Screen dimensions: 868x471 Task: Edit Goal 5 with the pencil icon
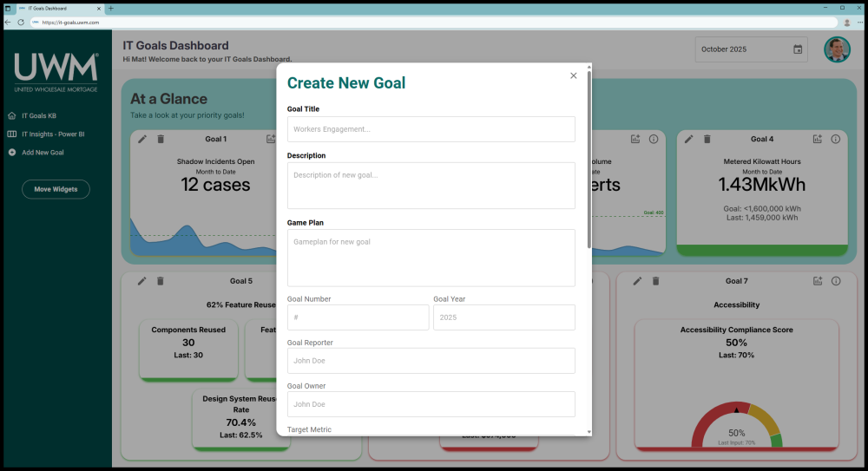point(142,281)
